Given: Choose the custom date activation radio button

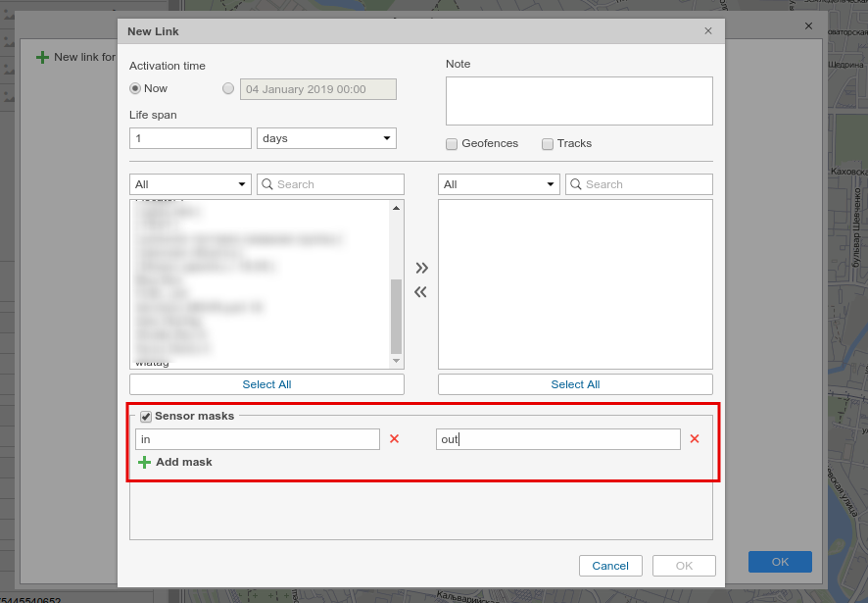Looking at the screenshot, I should pyautogui.click(x=228, y=88).
